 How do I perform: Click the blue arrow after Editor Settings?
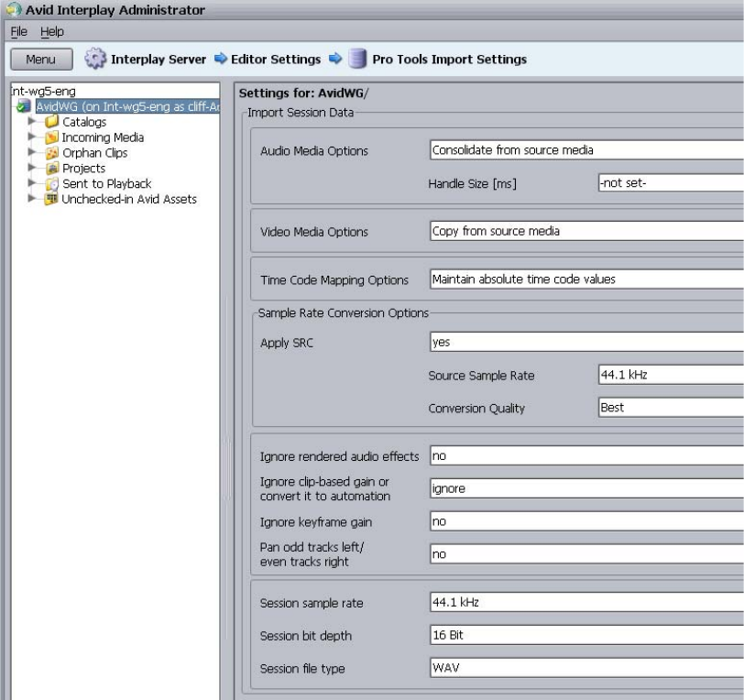[335, 59]
